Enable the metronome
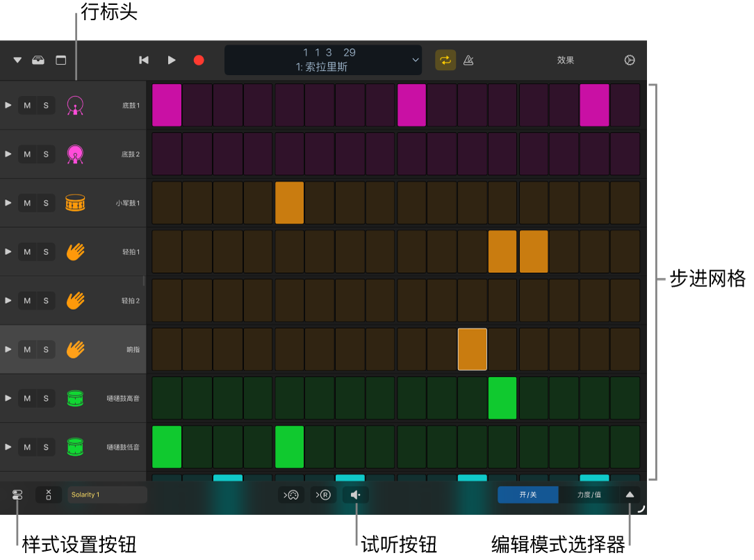This screenshot has width=754, height=560. point(468,60)
